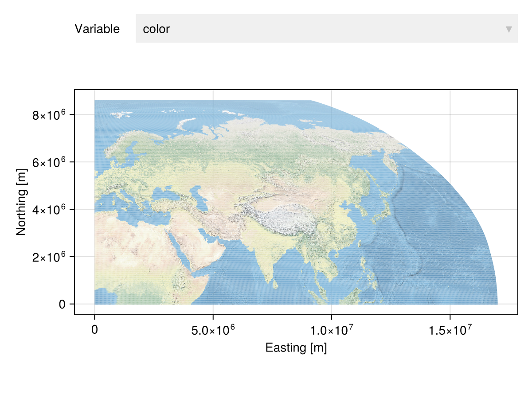Click the 'Variable' label text
This screenshot has height=399, width=532.
coord(97,29)
